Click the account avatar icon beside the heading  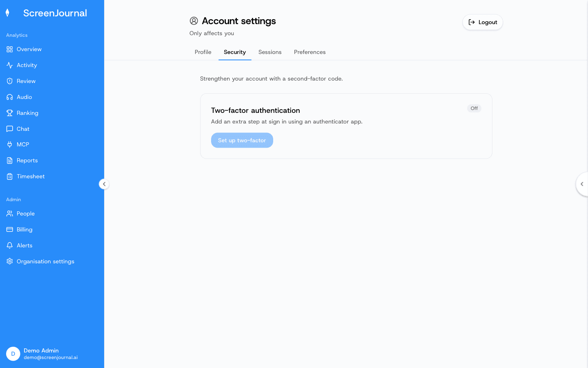[x=194, y=21]
